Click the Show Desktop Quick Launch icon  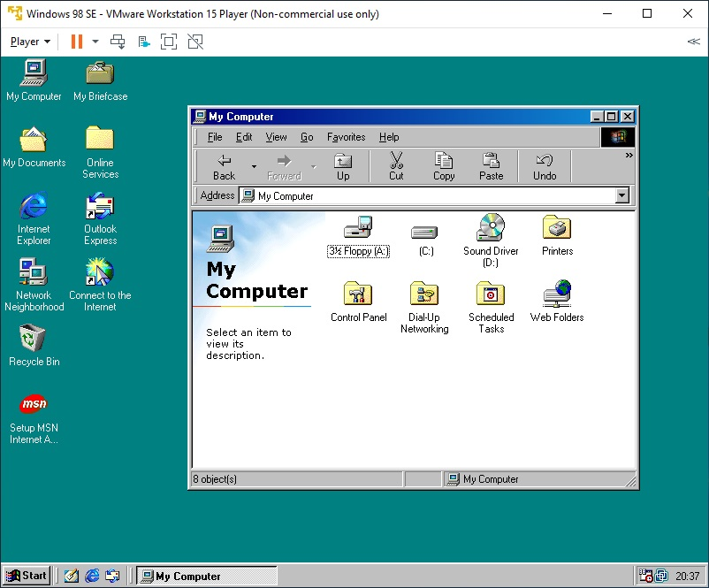tap(72, 576)
